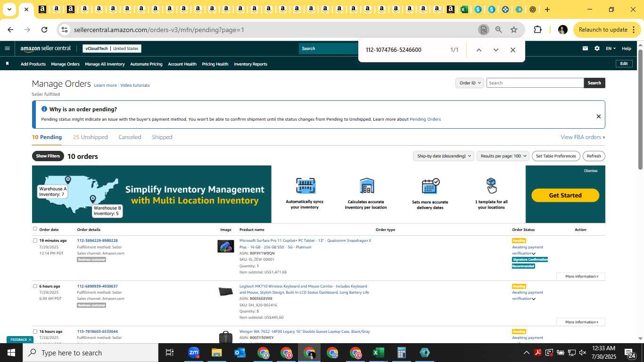This screenshot has height=362, width=644.
Task: Open the browser extensions puzzle icon
Action: [537, 30]
